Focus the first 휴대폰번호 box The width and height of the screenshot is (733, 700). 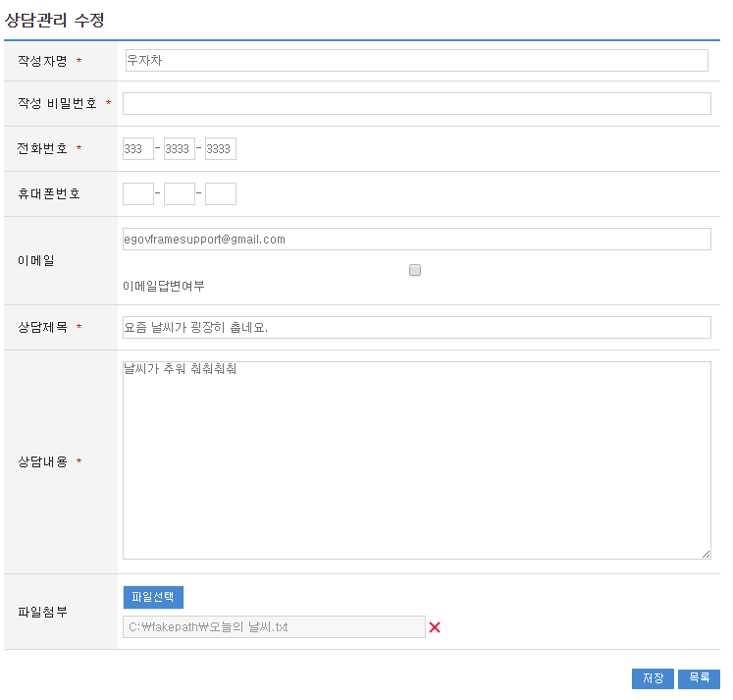(x=137, y=194)
